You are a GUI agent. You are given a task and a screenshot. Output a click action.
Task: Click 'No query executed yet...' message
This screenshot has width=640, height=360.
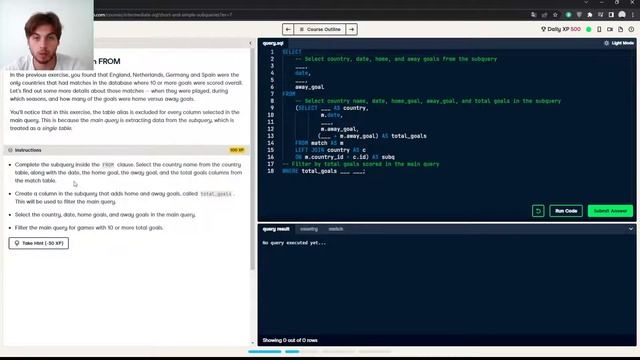[x=294, y=243]
